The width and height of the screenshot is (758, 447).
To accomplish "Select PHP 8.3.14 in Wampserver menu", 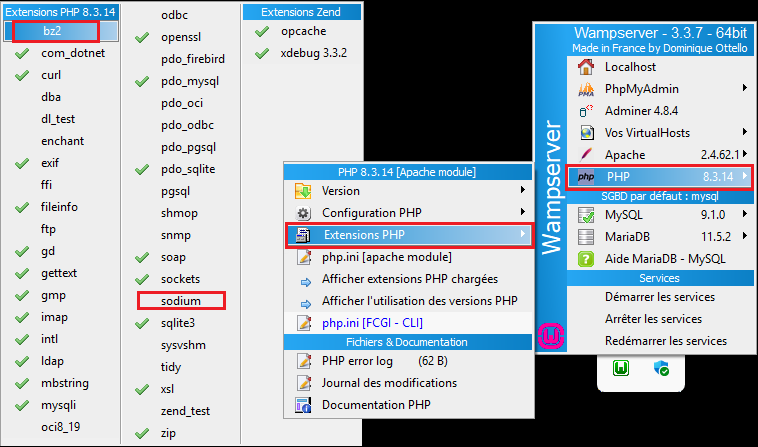I will [659, 177].
